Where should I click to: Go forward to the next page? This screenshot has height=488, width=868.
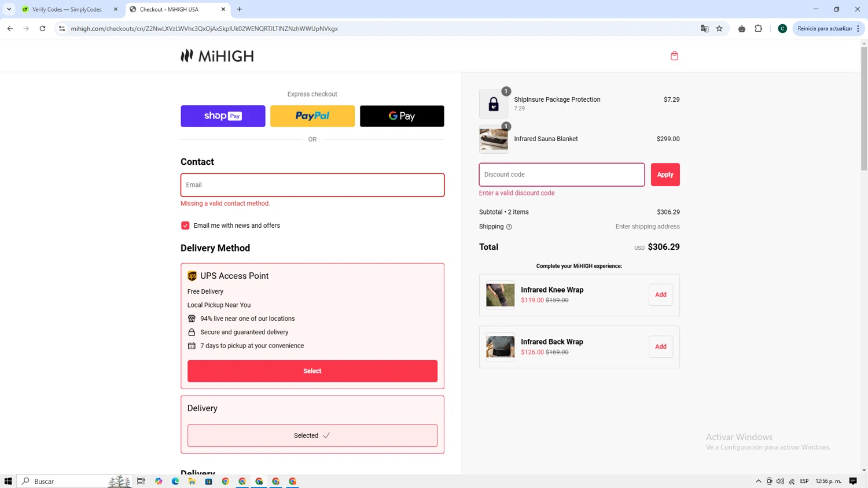click(26, 28)
